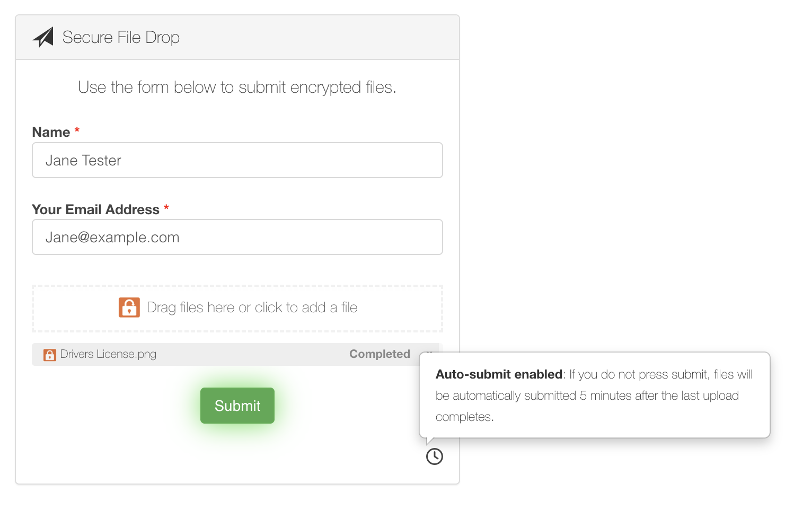Click the paper plane logo icon
812x527 pixels.
(x=43, y=37)
